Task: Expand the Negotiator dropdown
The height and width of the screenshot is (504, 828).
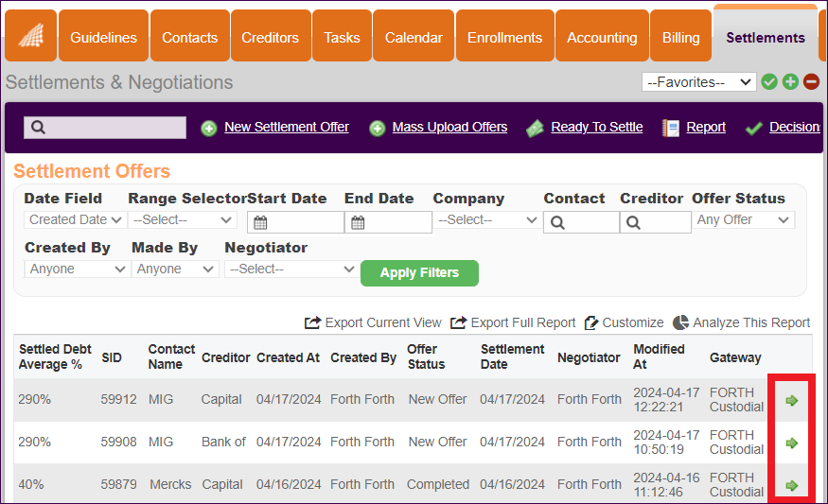Action: point(291,269)
